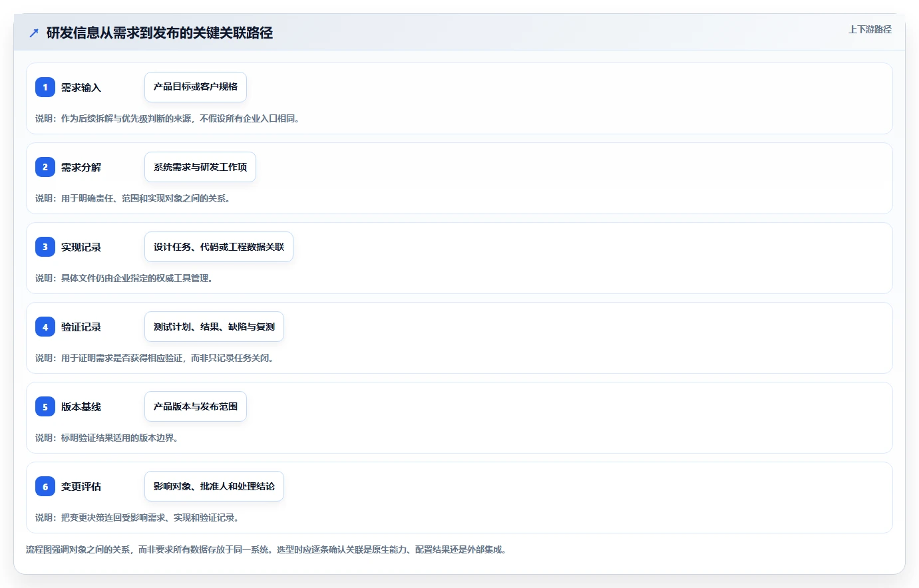The image size is (919, 588).
Task: Select the 测试计划、结果、缺陷与复测 chip
Action: click(x=214, y=327)
